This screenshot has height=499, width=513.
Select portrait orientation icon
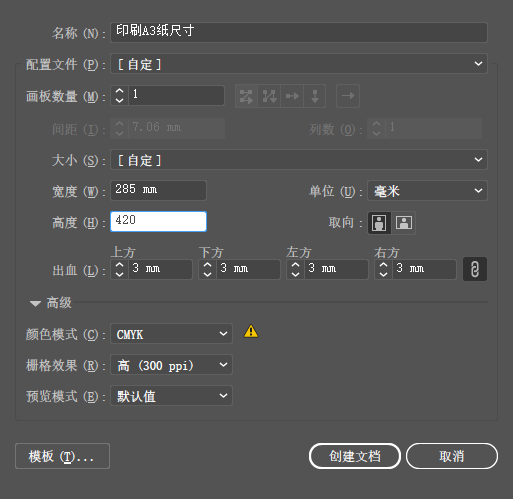pyautogui.click(x=379, y=223)
